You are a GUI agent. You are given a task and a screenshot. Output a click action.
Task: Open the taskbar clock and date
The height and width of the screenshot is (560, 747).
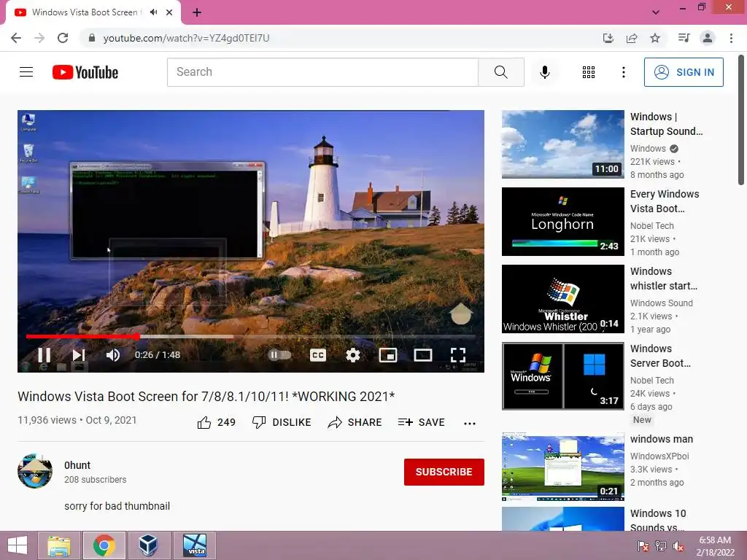coord(715,546)
